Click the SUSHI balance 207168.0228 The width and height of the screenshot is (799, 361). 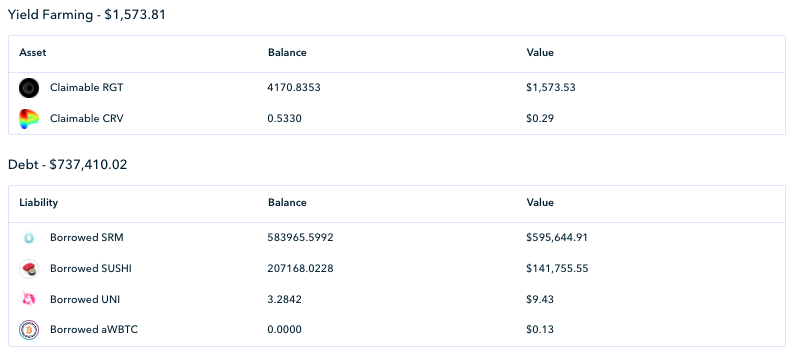301,268
